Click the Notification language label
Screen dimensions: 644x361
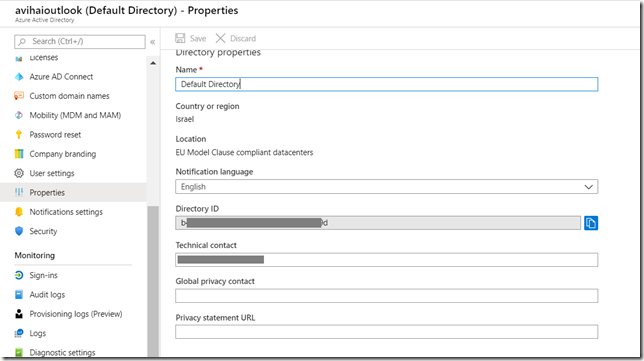coord(214,172)
